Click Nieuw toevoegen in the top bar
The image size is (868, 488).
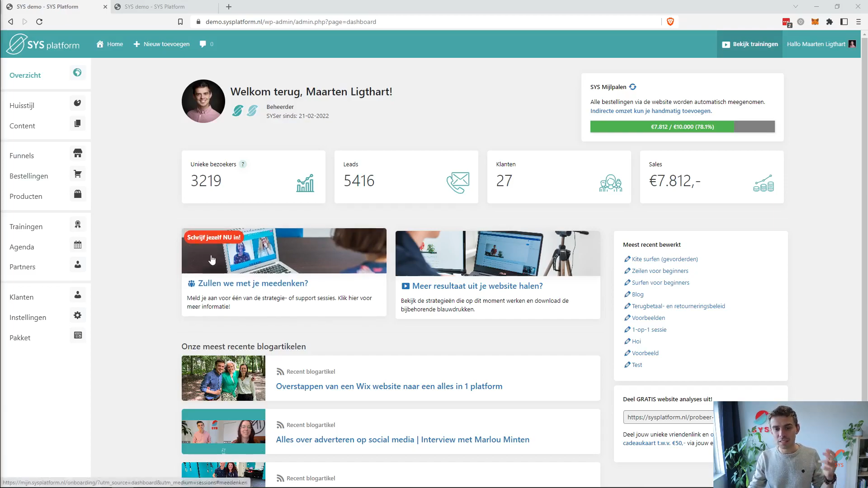(x=161, y=44)
